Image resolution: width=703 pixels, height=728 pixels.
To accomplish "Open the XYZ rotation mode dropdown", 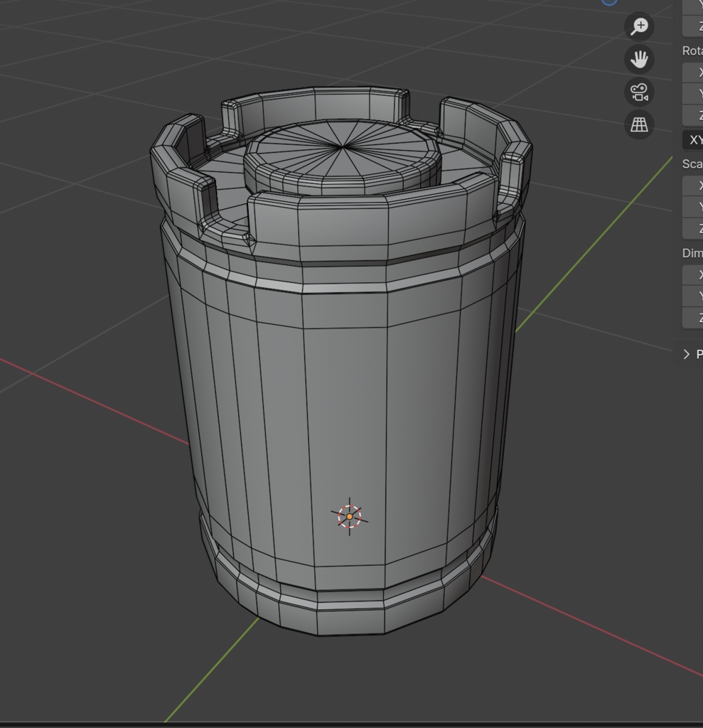I will (693, 140).
